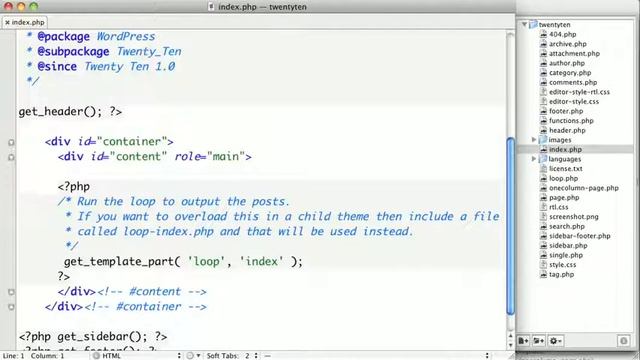Click the editor scrollbar down arrow

(x=510, y=345)
